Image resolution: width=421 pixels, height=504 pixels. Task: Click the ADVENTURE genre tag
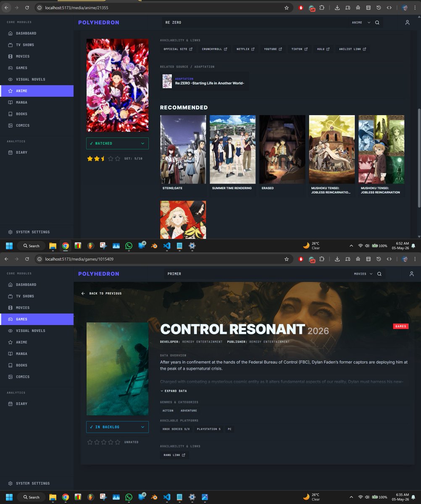(189, 411)
